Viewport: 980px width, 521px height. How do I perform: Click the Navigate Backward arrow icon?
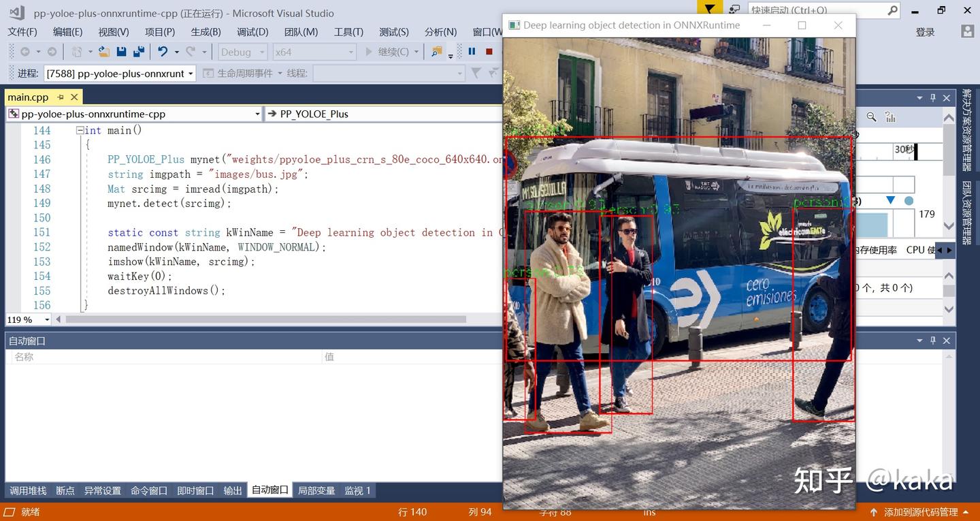24,52
